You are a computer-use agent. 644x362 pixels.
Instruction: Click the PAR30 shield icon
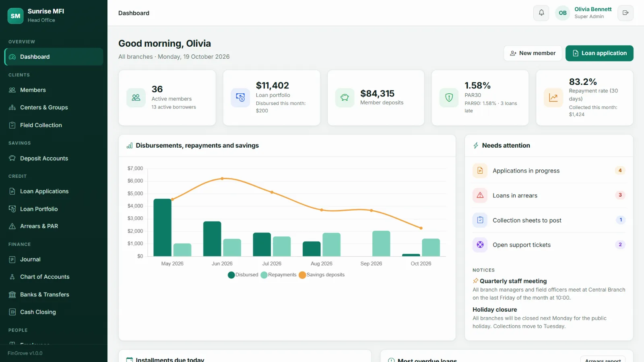point(449,98)
